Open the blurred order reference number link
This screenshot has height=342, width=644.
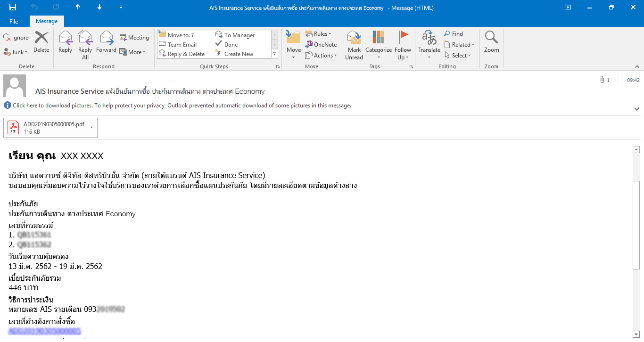tap(45, 331)
